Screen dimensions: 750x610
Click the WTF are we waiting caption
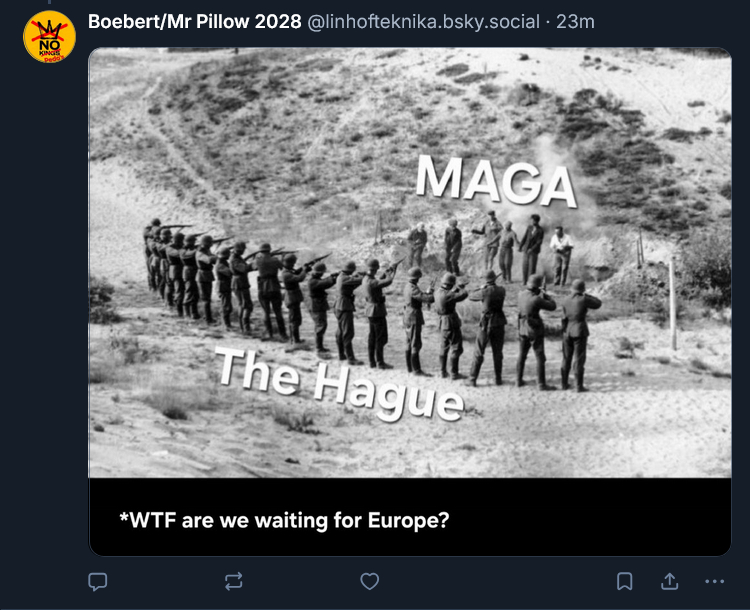pos(284,520)
